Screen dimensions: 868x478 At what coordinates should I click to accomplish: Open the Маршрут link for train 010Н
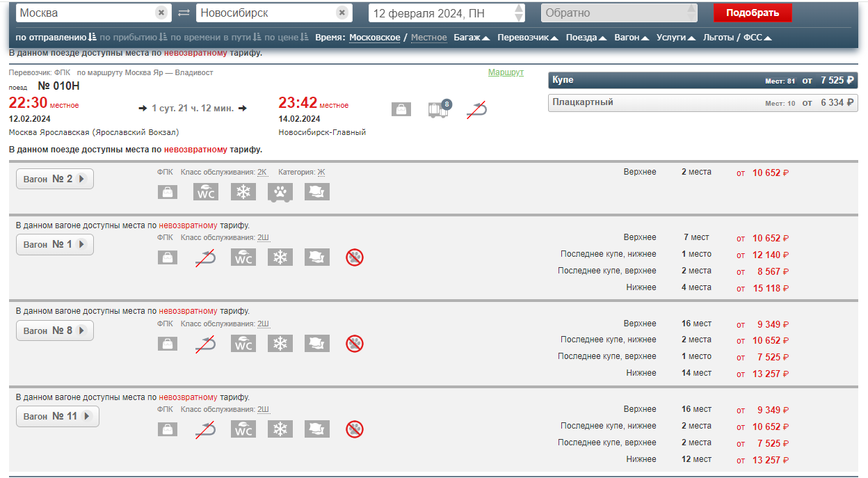pyautogui.click(x=506, y=72)
